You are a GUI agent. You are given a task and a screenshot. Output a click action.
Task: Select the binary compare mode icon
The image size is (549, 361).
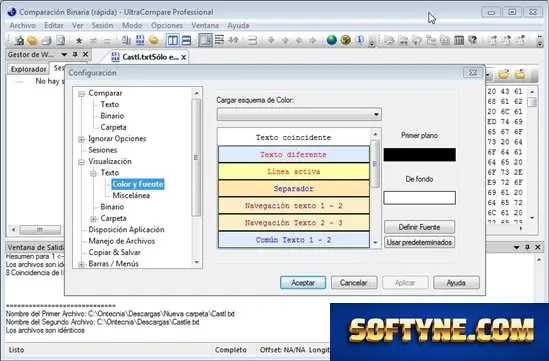pyautogui.click(x=140, y=40)
